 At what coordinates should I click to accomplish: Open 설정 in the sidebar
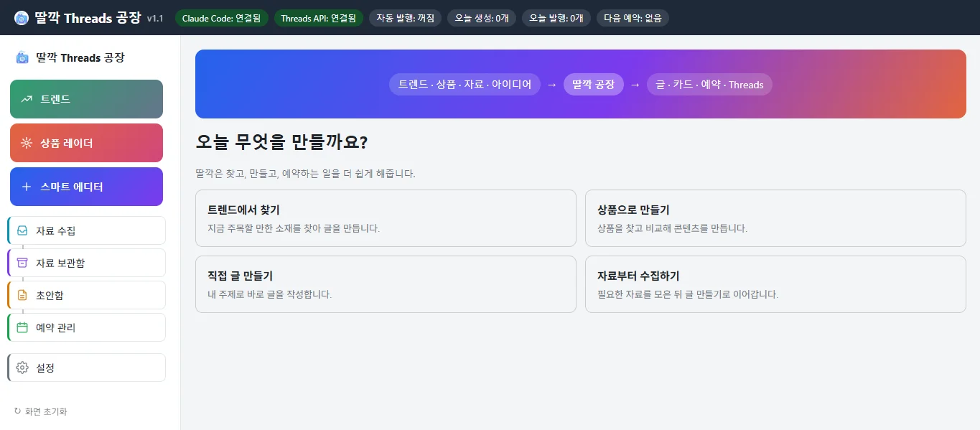click(86, 368)
